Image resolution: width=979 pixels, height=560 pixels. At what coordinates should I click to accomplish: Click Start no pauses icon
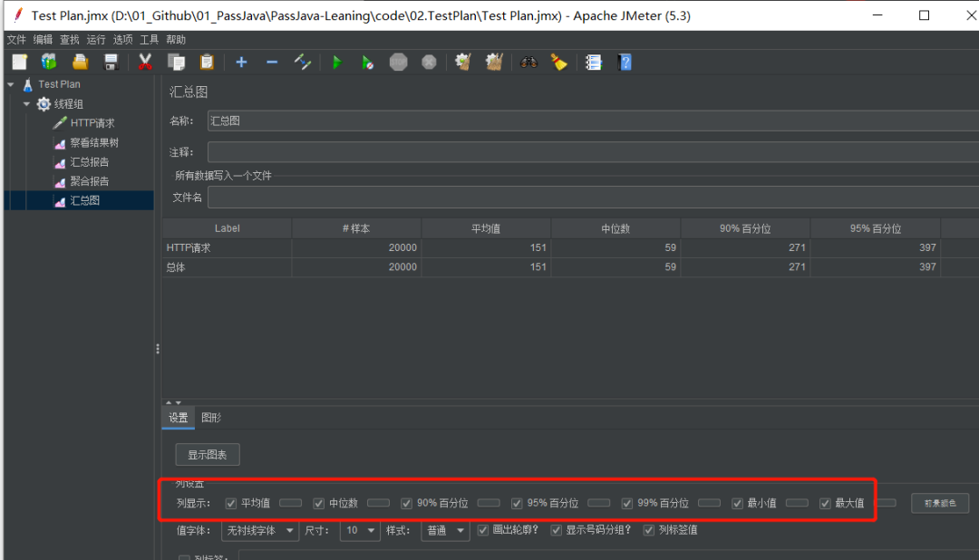368,63
